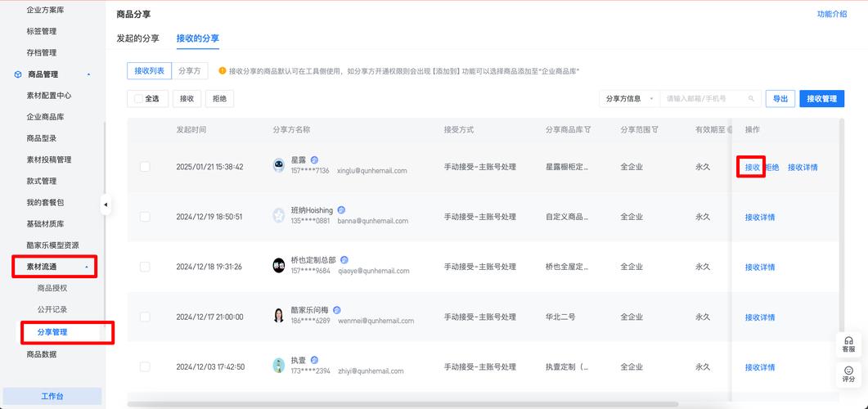Click the sidebar collapse arrow handle
This screenshot has width=868, height=409.
[x=106, y=204]
